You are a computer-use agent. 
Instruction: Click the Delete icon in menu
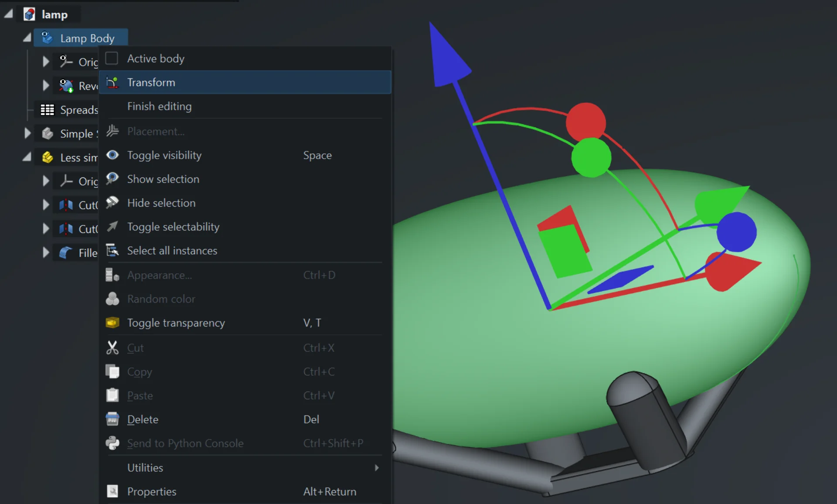(x=112, y=419)
